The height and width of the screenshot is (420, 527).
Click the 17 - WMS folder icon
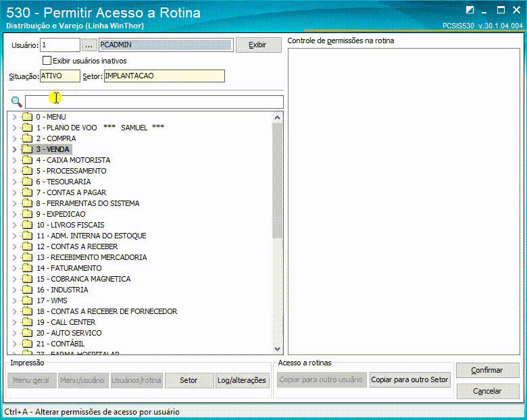(x=27, y=300)
